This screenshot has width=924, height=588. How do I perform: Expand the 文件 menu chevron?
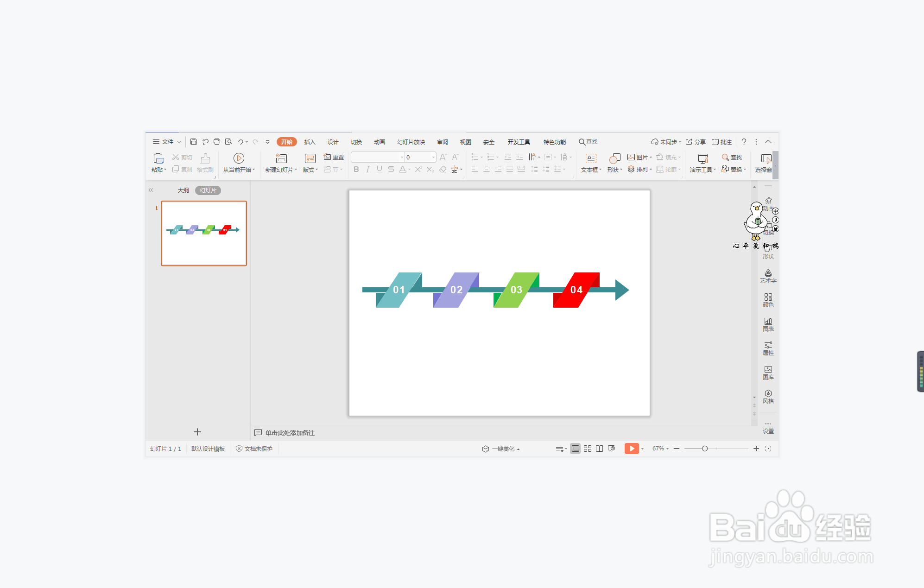point(179,142)
